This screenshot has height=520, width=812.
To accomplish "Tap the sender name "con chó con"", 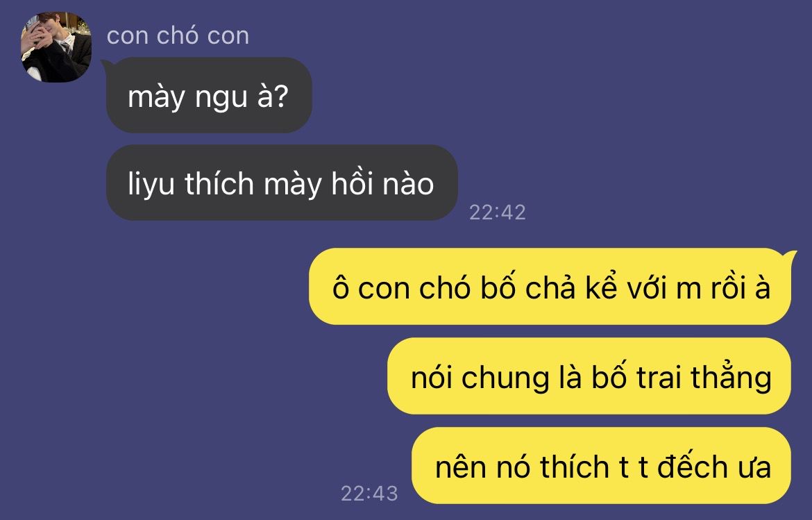I will [178, 35].
